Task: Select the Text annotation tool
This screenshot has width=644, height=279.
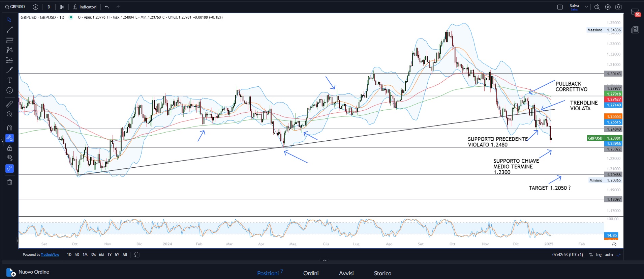Action: pyautogui.click(x=9, y=80)
